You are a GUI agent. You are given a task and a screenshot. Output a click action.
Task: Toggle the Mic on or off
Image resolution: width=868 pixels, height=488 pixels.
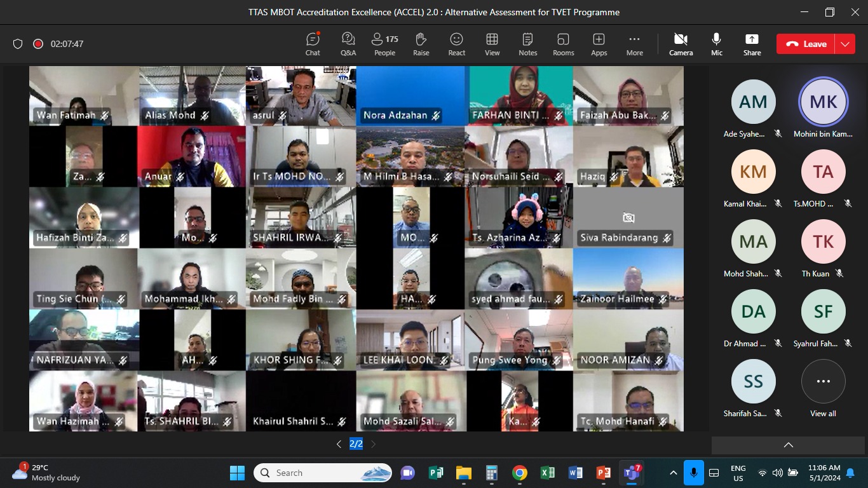pyautogui.click(x=717, y=44)
